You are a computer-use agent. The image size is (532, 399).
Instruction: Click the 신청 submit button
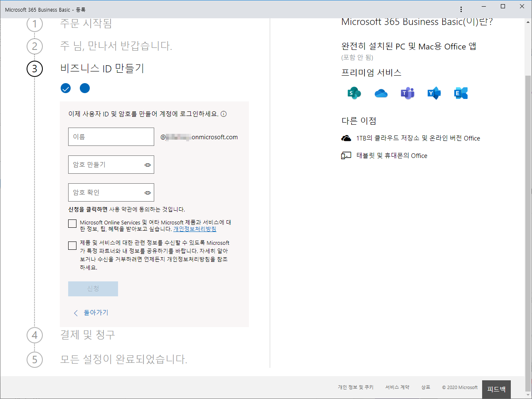pyautogui.click(x=93, y=289)
